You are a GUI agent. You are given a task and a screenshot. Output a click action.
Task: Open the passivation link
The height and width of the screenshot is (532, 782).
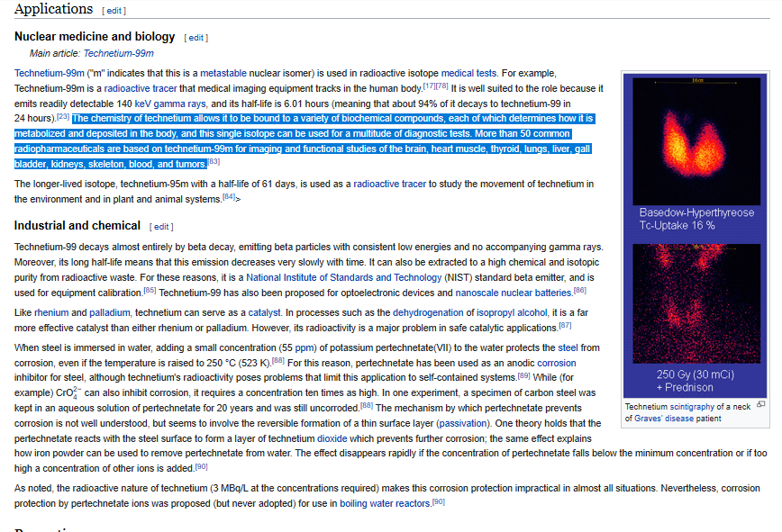463,423
